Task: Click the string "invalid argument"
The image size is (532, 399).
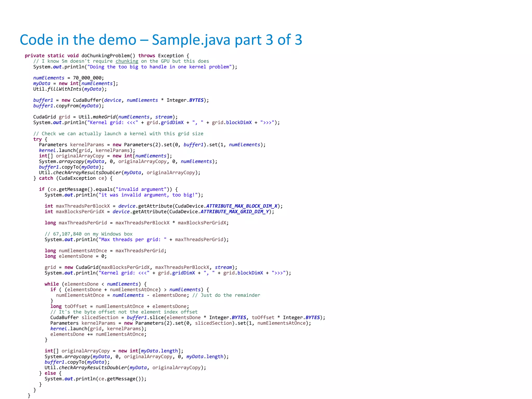Action: (141, 189)
